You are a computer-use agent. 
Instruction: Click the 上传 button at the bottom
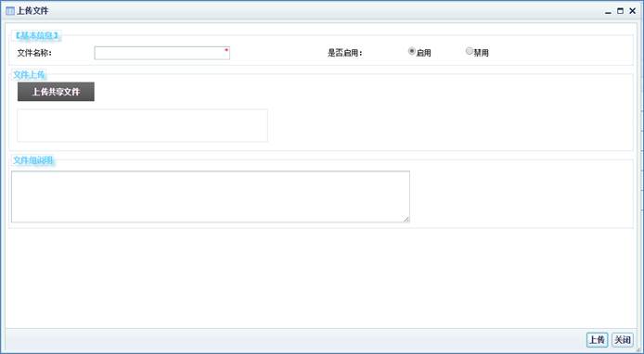click(x=598, y=340)
